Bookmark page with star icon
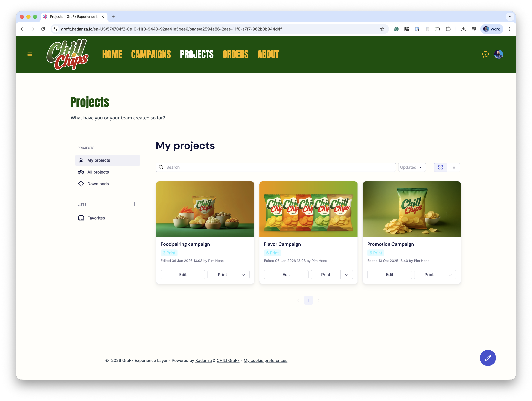 (x=382, y=29)
